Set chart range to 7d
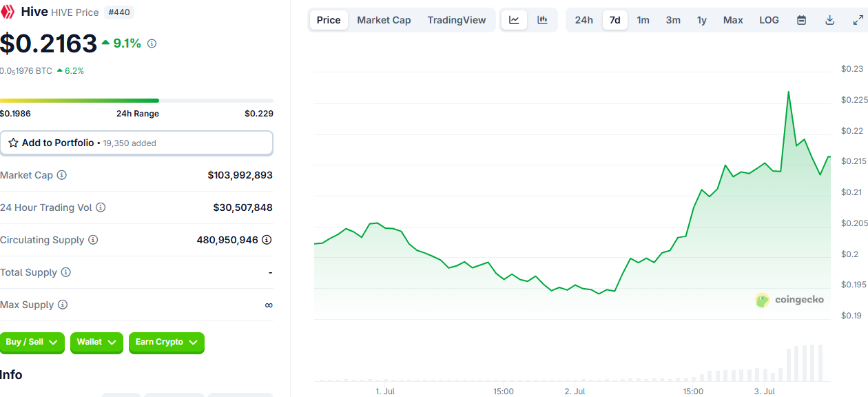Viewport: 868px width, 397px height. (x=615, y=20)
